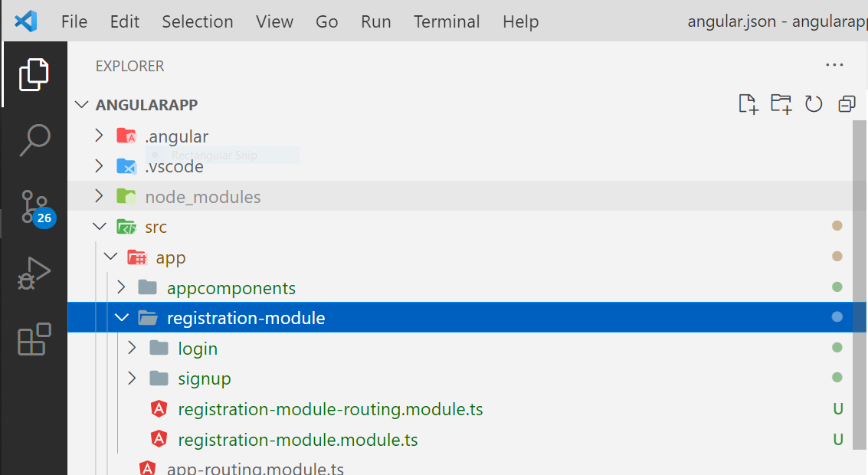
Task: Open Explorer's more actions ellipsis
Action: point(834,65)
